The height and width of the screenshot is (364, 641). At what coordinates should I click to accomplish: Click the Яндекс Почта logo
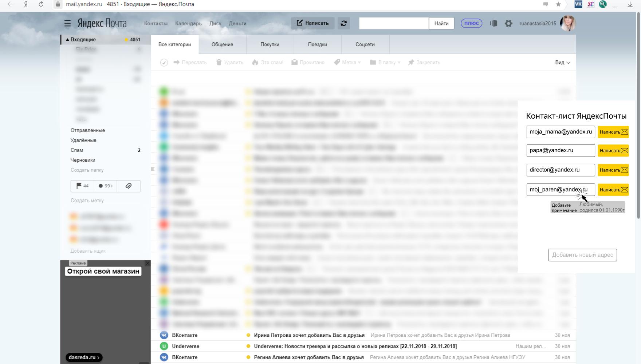pyautogui.click(x=102, y=23)
